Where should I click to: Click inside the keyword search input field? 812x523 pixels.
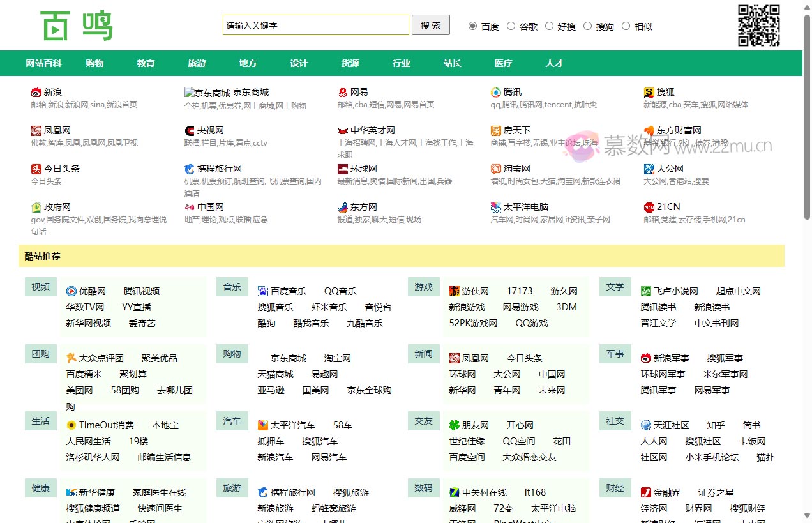(x=315, y=24)
